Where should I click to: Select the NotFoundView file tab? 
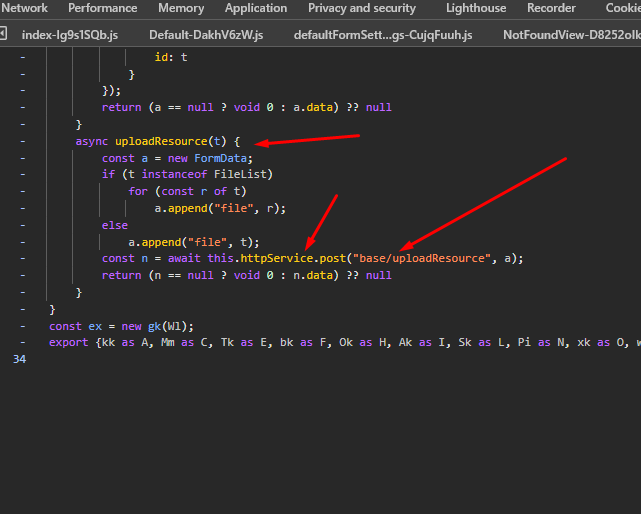572,35
